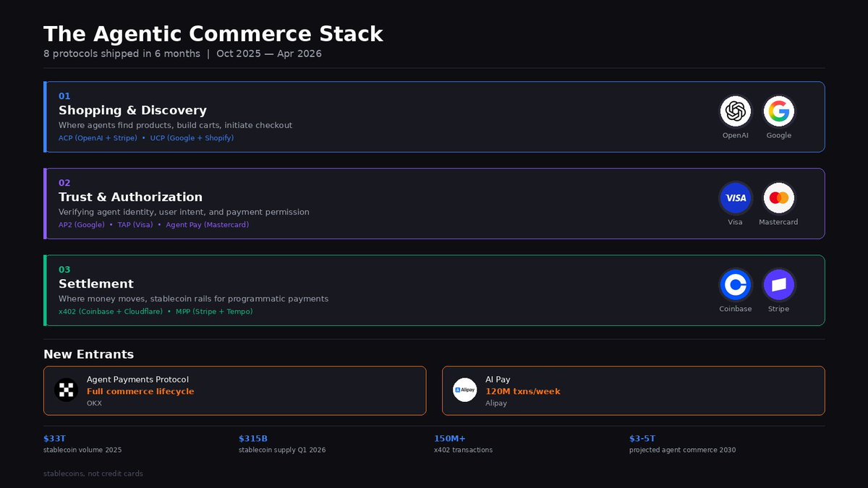Image resolution: width=868 pixels, height=488 pixels.
Task: Click 'Where agents find products' description
Action: click(175, 126)
